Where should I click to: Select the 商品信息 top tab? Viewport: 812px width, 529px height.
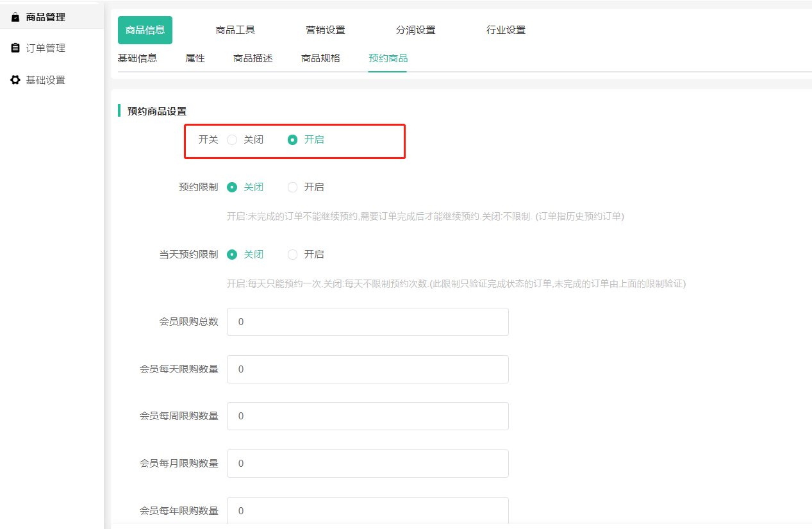(x=145, y=30)
